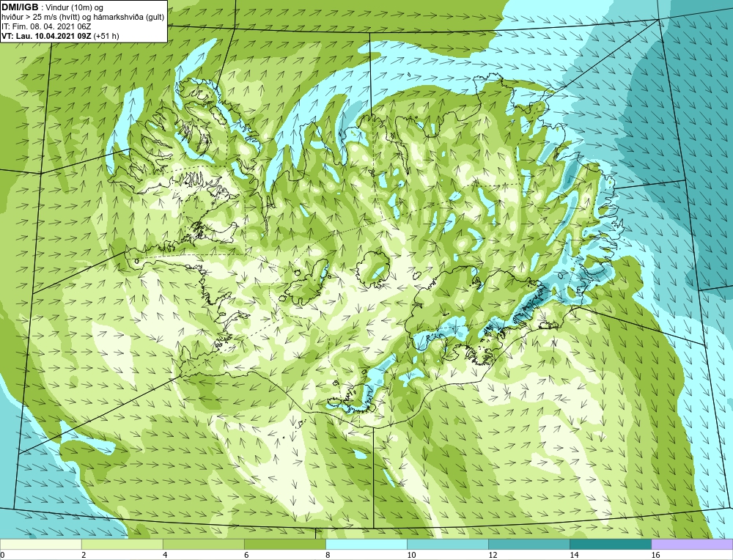733x560 pixels.
Task: Click the legend value "0"
Action: pos(2,555)
